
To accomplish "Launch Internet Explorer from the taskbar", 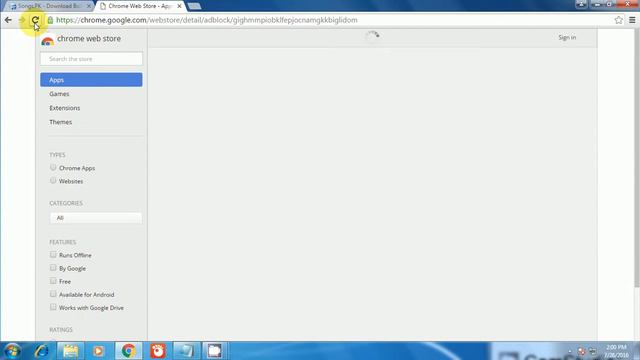I will 42,351.
